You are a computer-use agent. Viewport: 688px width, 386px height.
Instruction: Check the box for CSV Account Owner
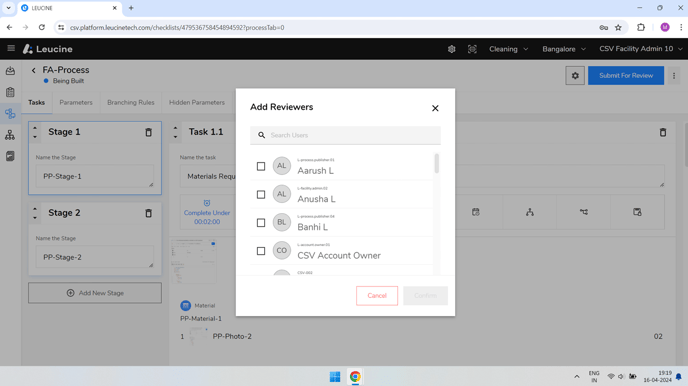click(x=261, y=251)
